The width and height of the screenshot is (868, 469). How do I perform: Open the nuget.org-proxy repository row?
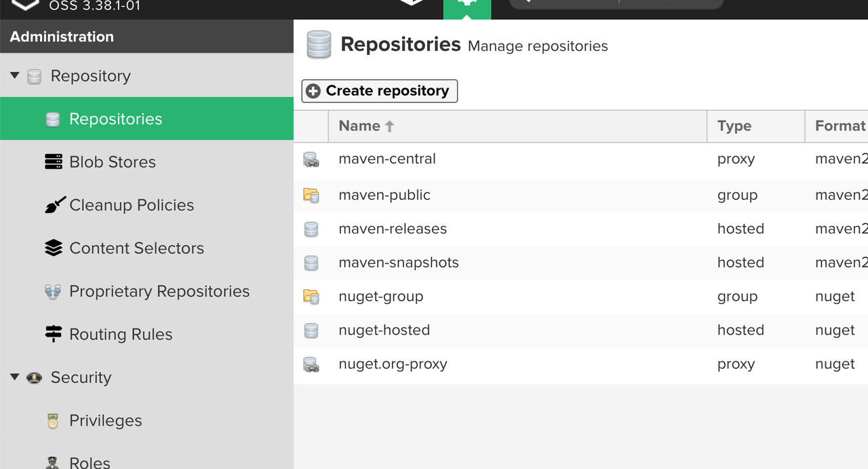580,364
